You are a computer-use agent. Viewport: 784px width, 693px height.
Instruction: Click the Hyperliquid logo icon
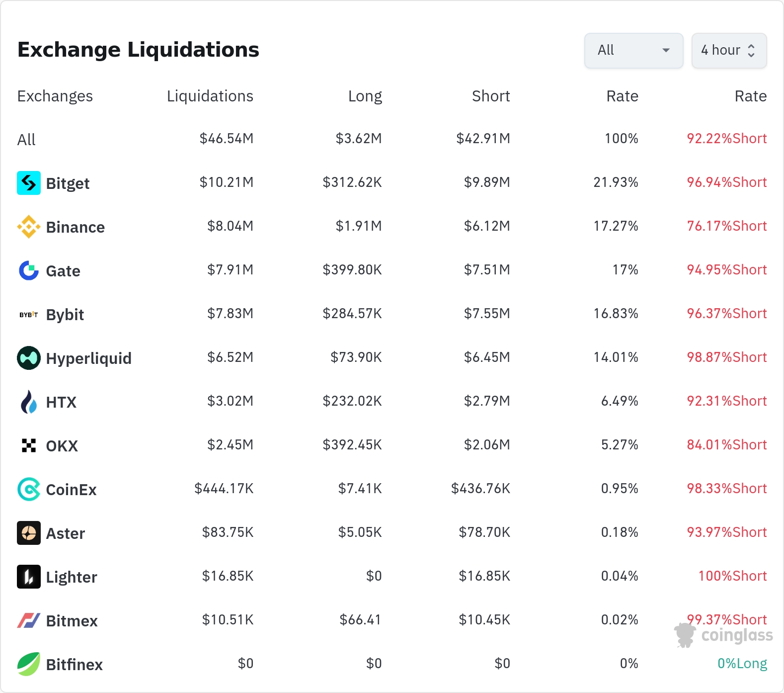tap(29, 358)
